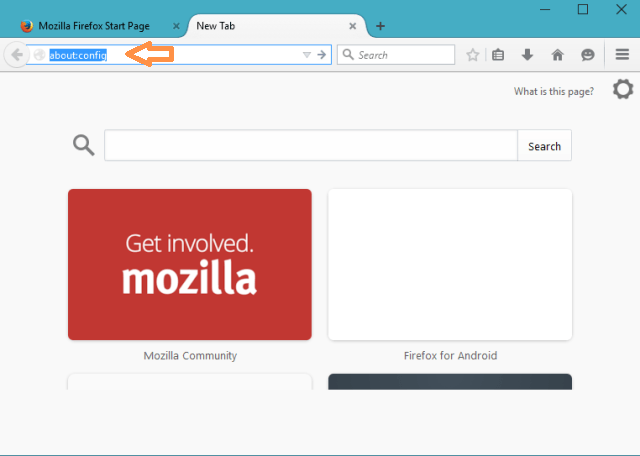Click the bookmark star icon
The width and height of the screenshot is (640, 456).
pos(472,55)
